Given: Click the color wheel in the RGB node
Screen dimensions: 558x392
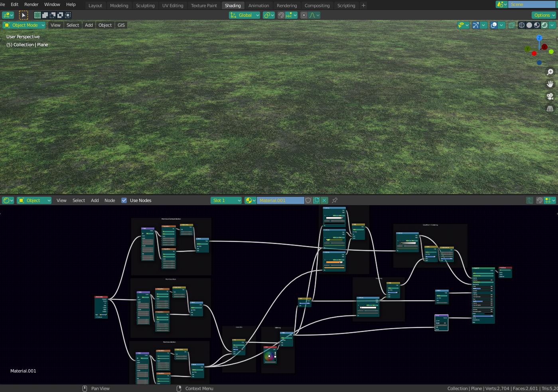Looking at the screenshot, I should point(269,356).
